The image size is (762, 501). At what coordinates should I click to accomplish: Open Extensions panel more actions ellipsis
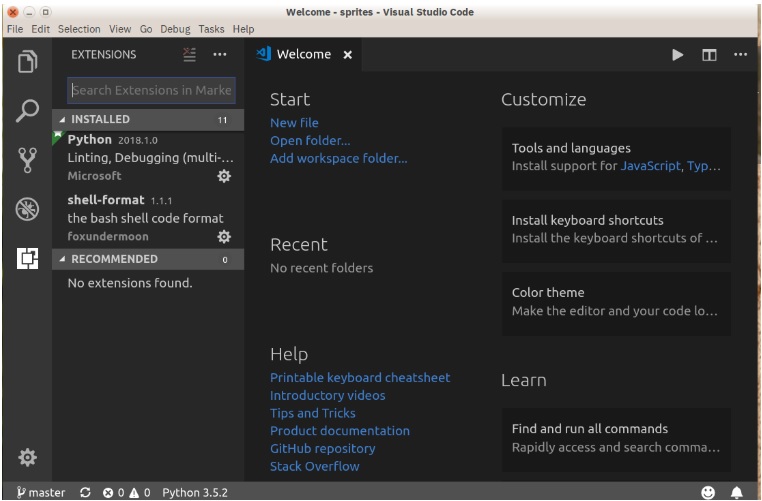(x=220, y=54)
